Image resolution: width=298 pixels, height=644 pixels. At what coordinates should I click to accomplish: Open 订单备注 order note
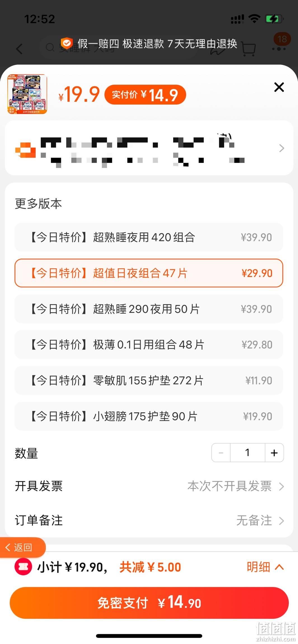149,520
